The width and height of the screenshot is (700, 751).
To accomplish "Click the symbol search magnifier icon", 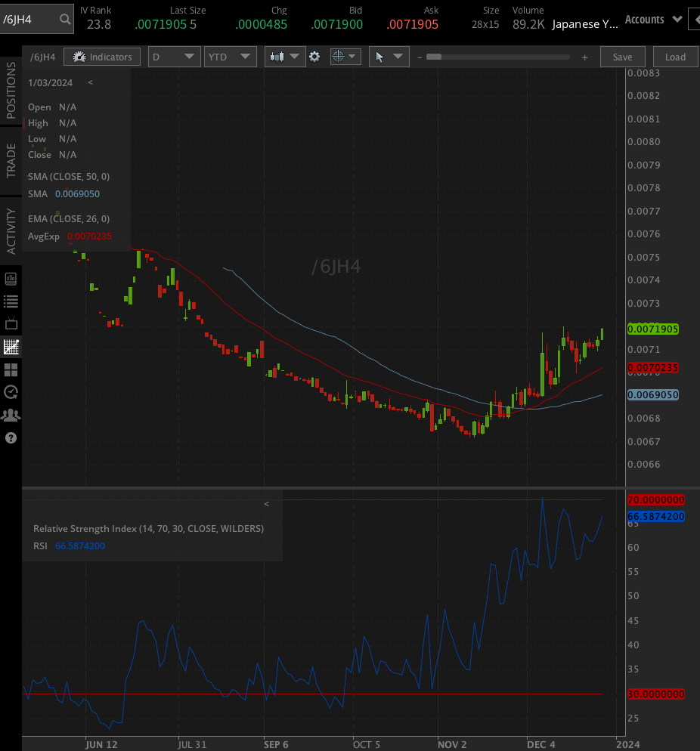I will pos(66,19).
